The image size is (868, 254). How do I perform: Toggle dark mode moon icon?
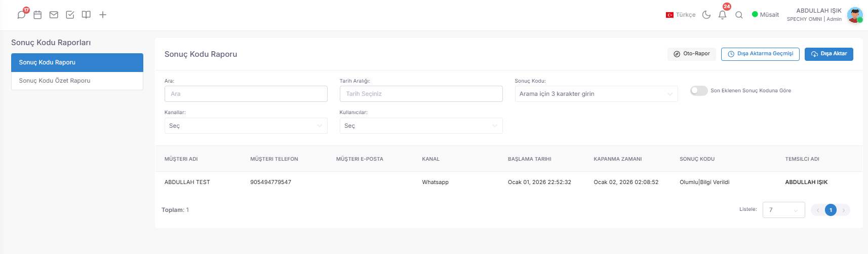point(706,15)
